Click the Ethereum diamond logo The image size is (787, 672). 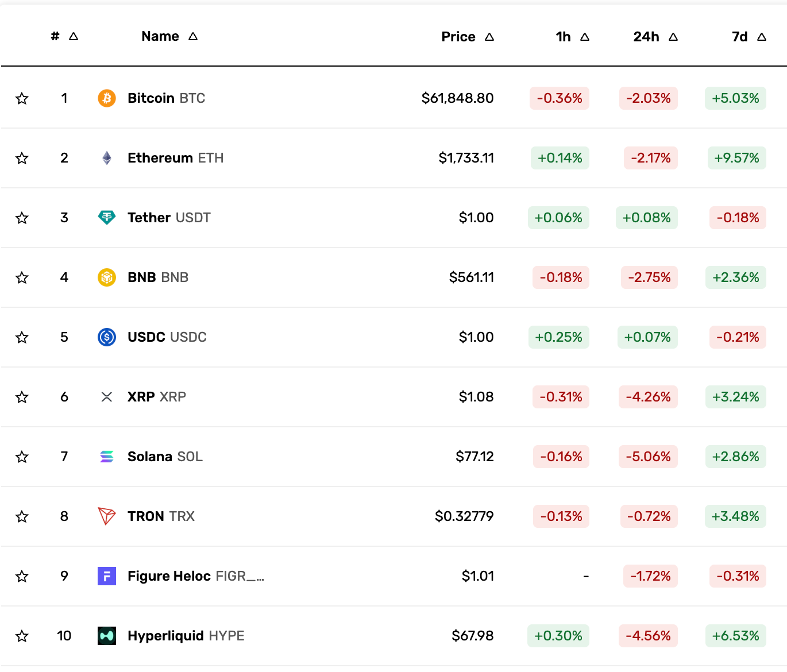[x=107, y=158]
